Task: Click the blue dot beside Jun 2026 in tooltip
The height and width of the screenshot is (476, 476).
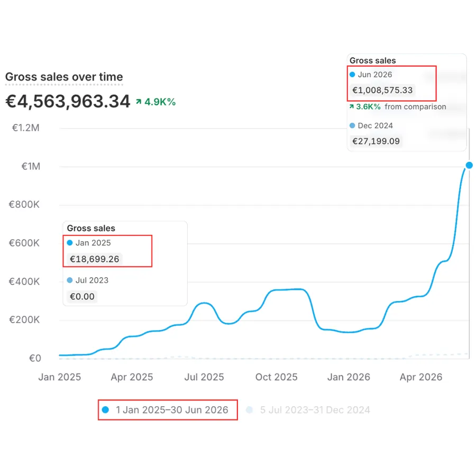Action: point(352,75)
